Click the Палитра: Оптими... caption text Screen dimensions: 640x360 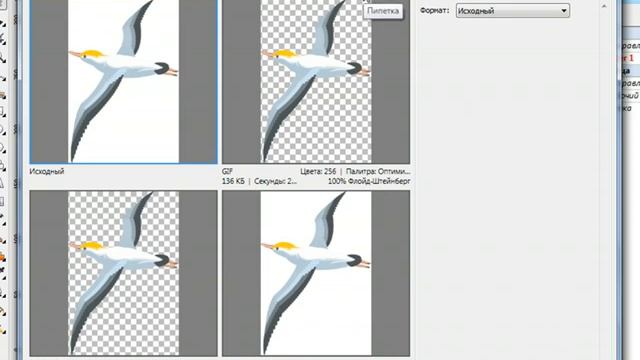(378, 171)
